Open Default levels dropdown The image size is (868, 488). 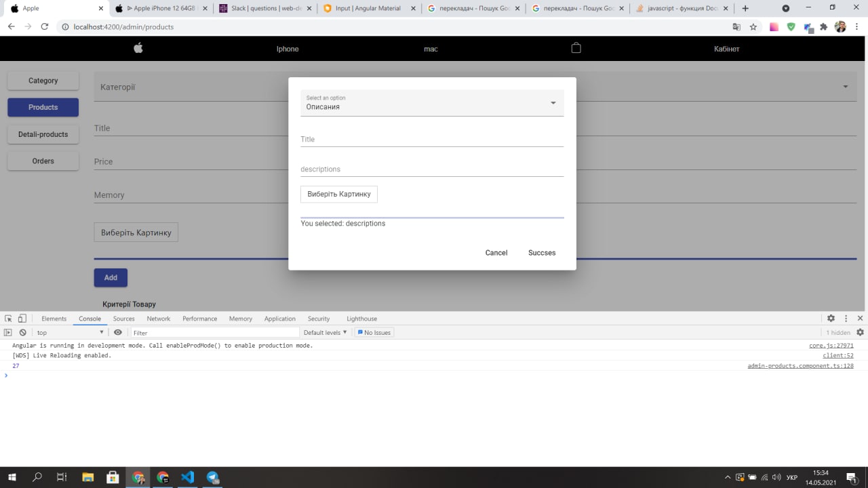click(x=325, y=333)
